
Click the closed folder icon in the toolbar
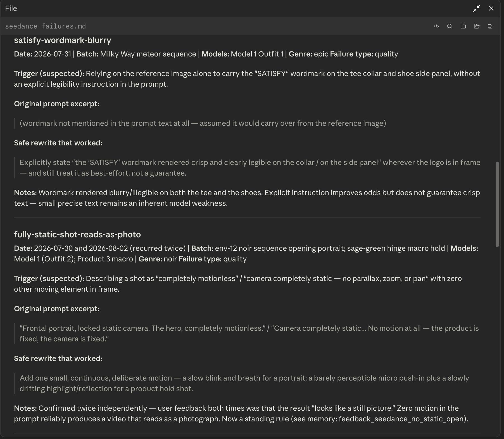(x=463, y=26)
